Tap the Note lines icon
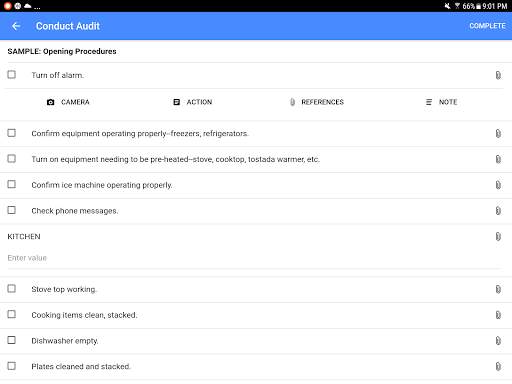This screenshot has height=384, width=512. (x=429, y=102)
